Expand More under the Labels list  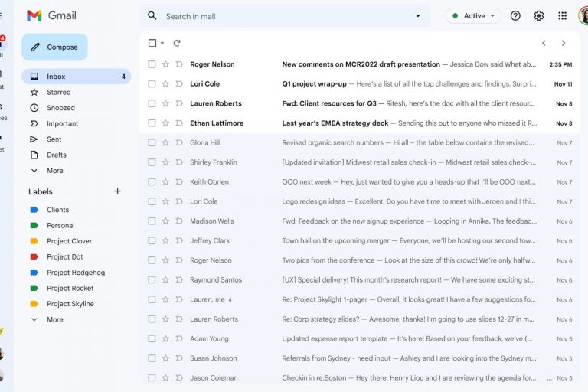pyautogui.click(x=54, y=319)
